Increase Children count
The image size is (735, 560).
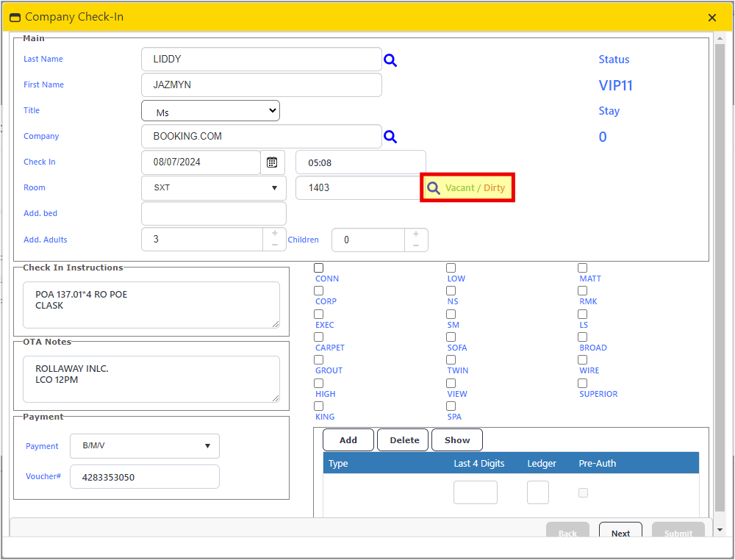tap(416, 234)
